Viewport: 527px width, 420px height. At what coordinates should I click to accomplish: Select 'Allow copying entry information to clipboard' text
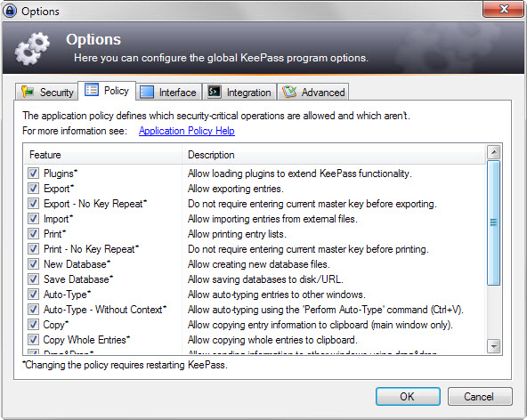pyautogui.click(x=320, y=325)
